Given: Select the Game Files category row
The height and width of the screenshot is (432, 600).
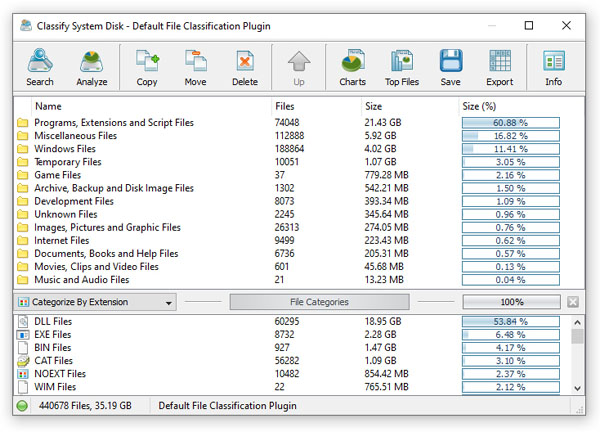Looking at the screenshot, I should 58,175.
